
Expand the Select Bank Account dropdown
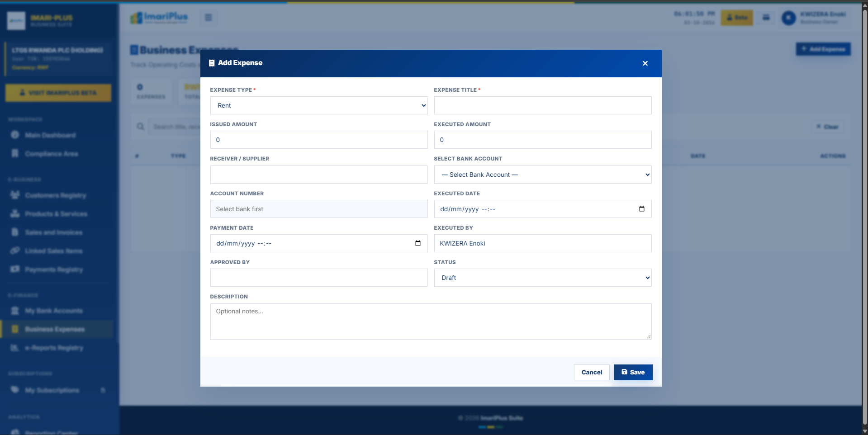click(543, 175)
